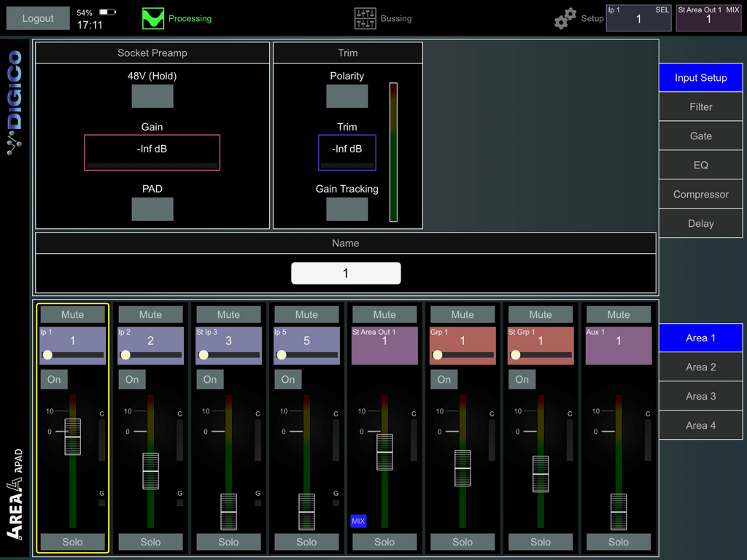
Task: Switch to the EQ tab
Action: click(x=700, y=165)
